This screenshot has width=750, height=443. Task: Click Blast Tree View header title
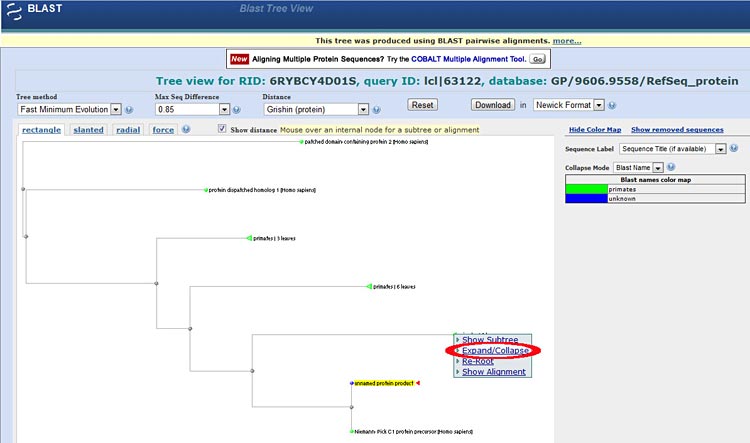276,9
